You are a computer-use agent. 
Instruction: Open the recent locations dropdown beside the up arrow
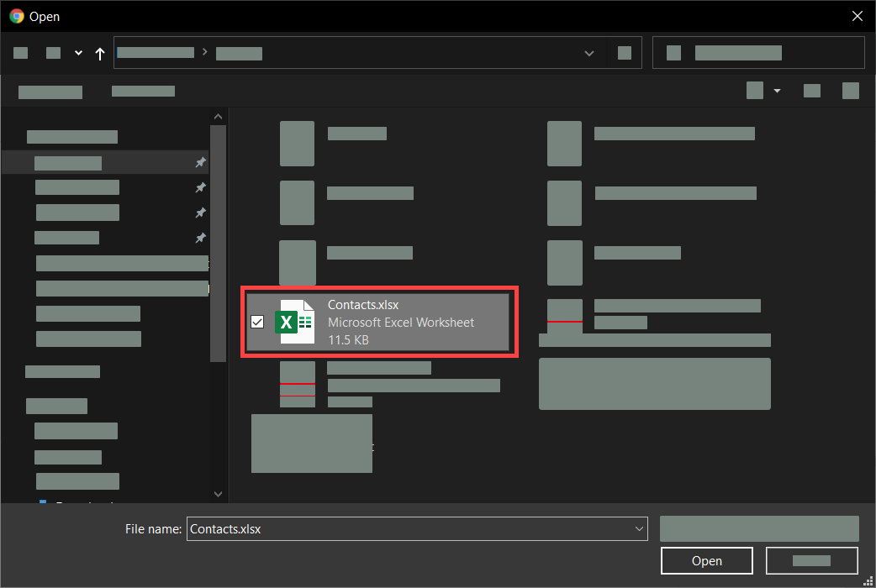point(78,53)
